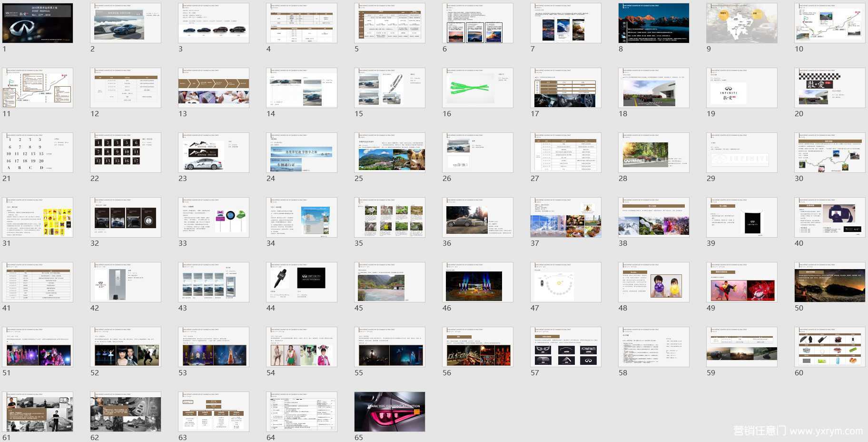
Task: Select slide 5 brown schedule table
Action: 390,23
